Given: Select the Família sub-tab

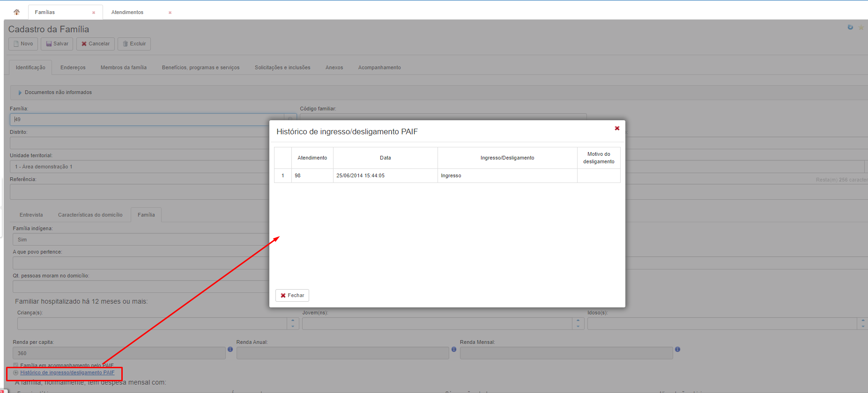Looking at the screenshot, I should tap(146, 215).
